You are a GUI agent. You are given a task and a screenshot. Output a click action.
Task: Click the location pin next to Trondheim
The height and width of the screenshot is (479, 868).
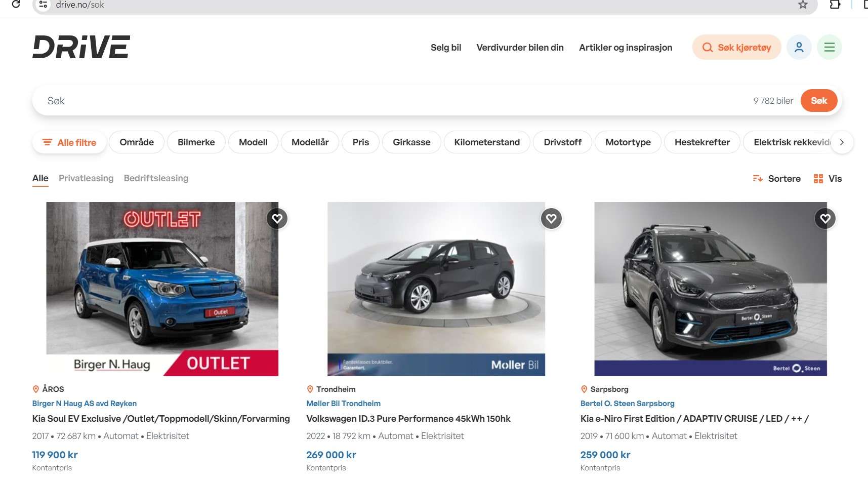click(x=310, y=389)
